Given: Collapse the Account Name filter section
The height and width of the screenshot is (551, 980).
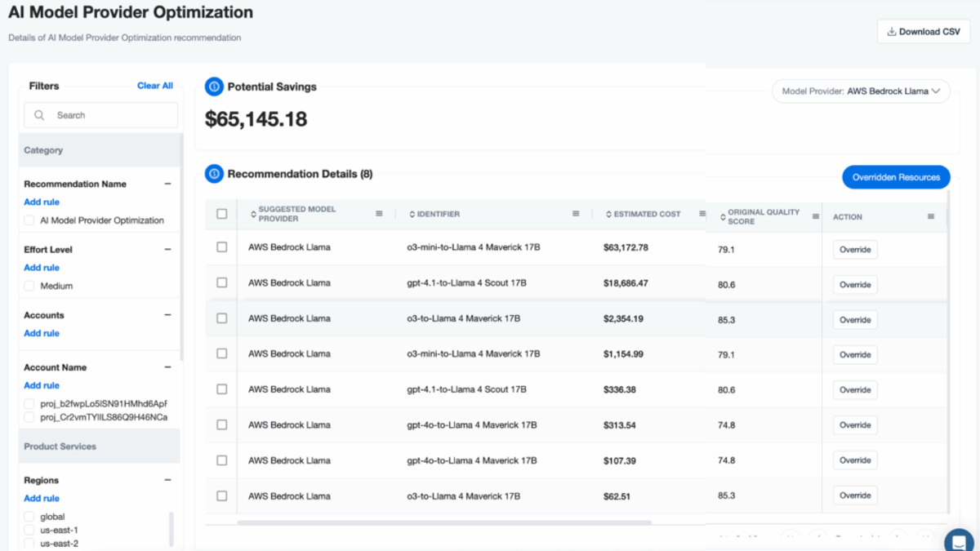Looking at the screenshot, I should (167, 367).
